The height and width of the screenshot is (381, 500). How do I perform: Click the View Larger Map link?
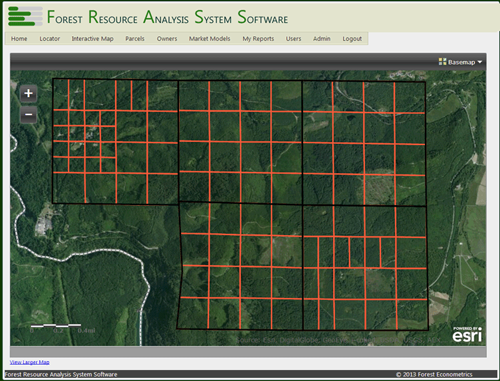[x=30, y=362]
